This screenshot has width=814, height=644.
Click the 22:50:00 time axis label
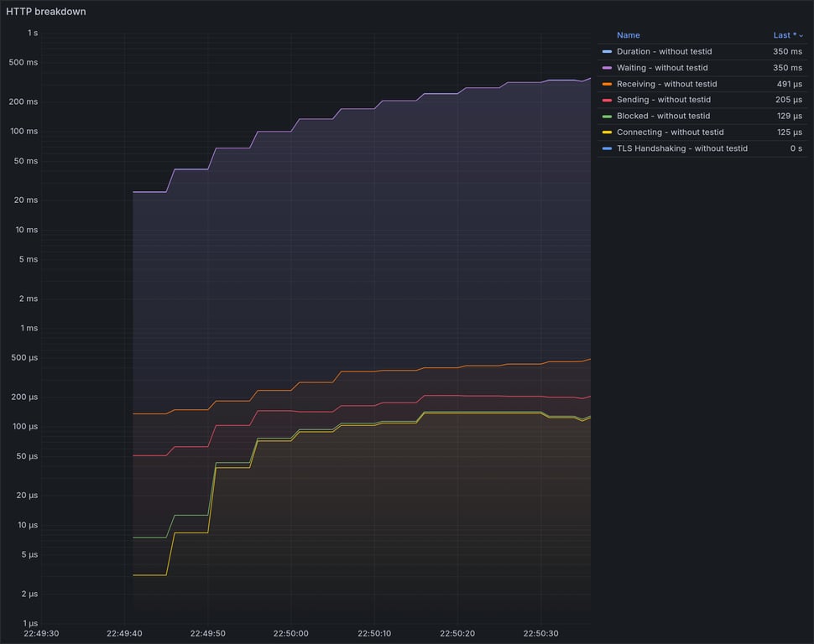tap(290, 633)
